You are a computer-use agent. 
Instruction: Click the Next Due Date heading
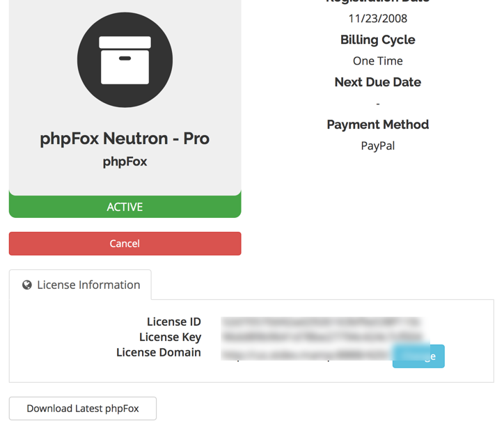point(378,82)
